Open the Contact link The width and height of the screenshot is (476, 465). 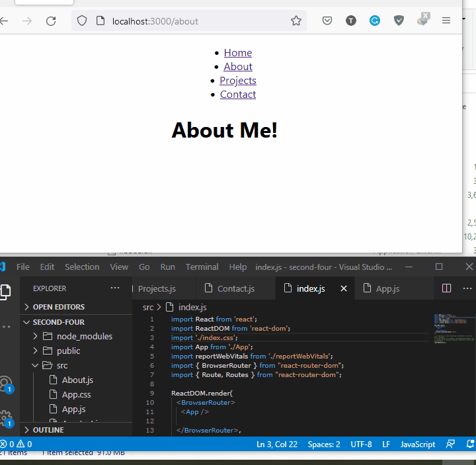pos(238,95)
